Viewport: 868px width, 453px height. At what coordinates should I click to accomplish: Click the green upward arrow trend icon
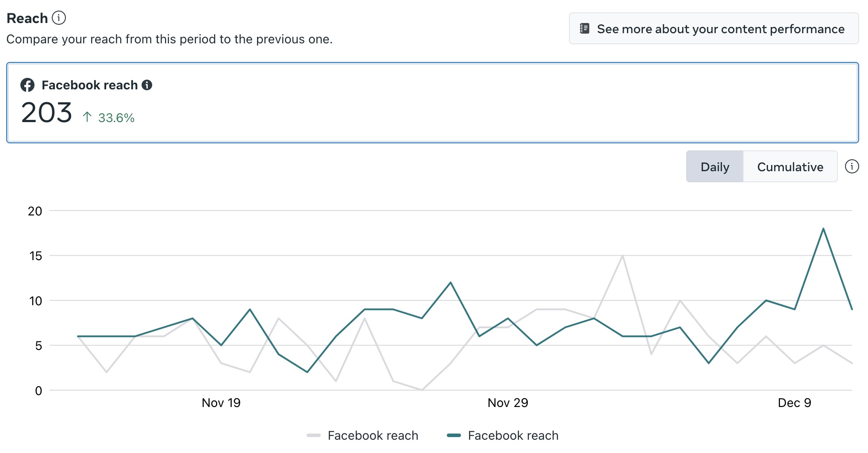click(87, 117)
